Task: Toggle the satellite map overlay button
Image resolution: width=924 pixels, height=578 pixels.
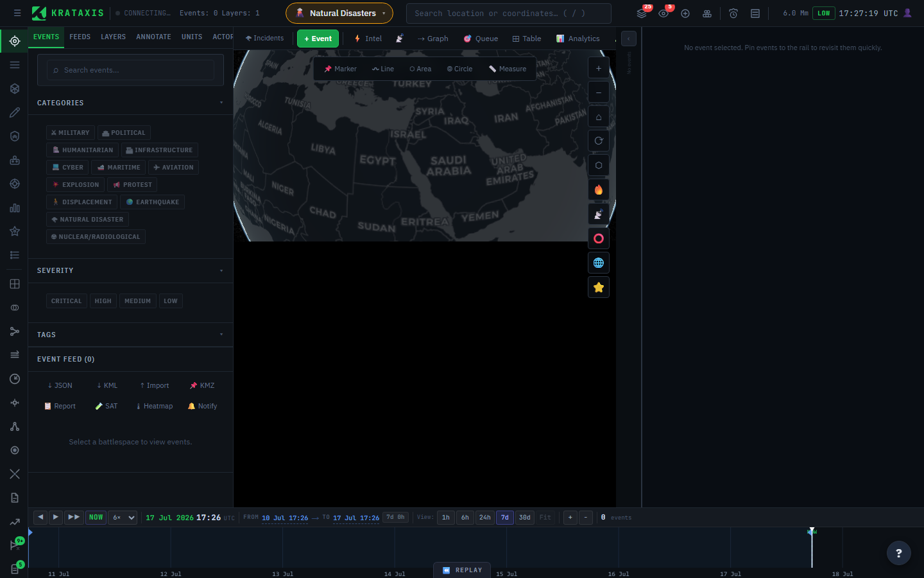Action: click(599, 214)
